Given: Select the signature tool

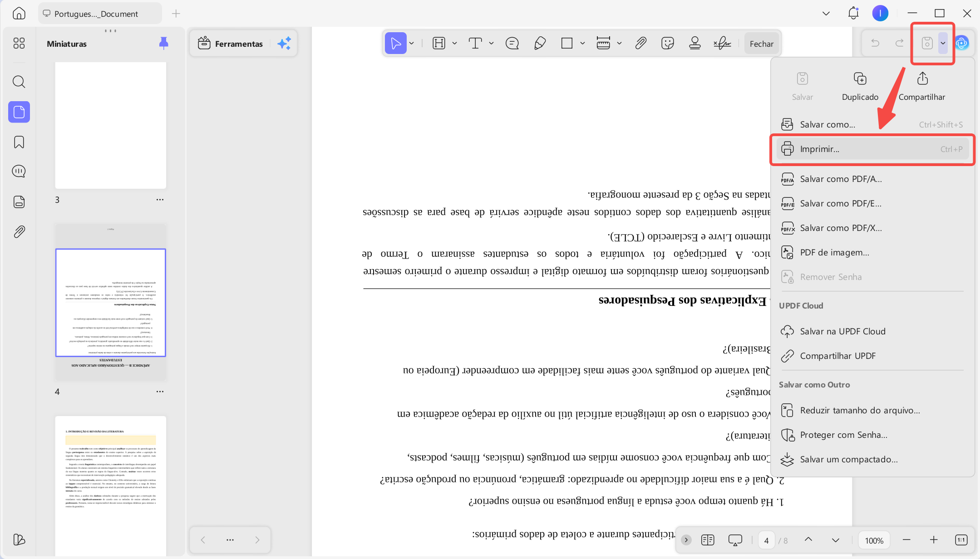Looking at the screenshot, I should pyautogui.click(x=722, y=43).
